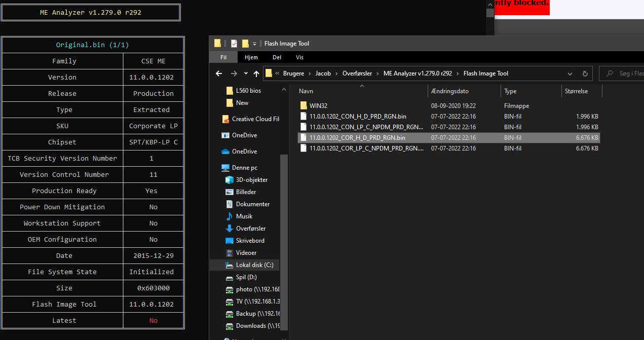Sort files by the Størrelse column header

(x=576, y=91)
